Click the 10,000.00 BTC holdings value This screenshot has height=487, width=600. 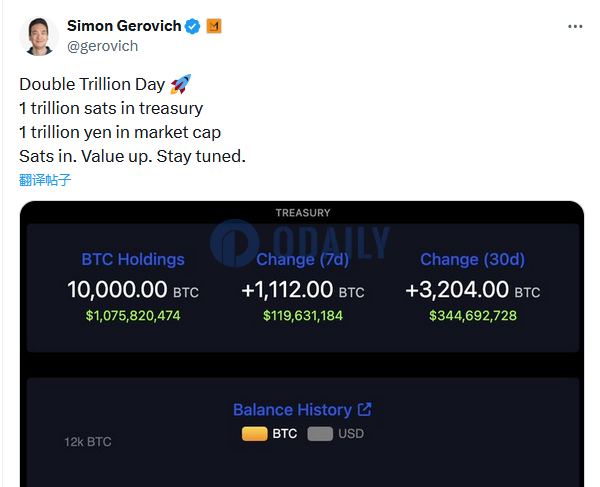coord(133,290)
